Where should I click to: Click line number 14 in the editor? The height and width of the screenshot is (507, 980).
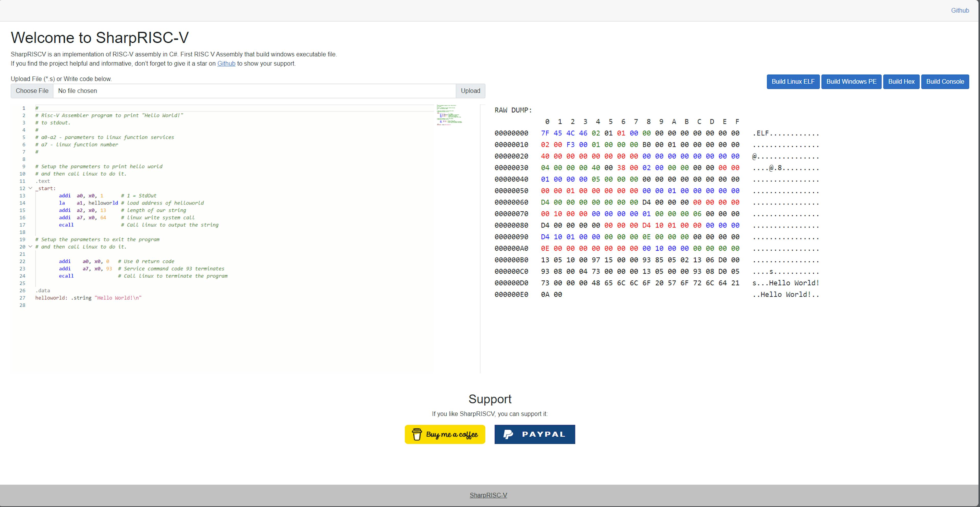pos(22,203)
